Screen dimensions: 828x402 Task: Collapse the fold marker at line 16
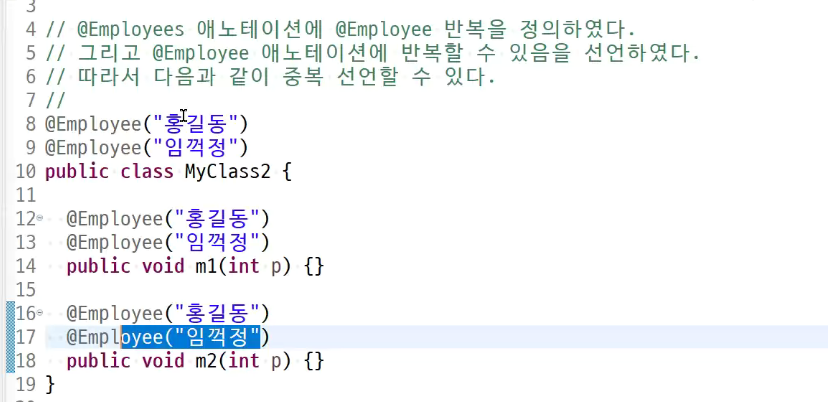click(x=40, y=314)
